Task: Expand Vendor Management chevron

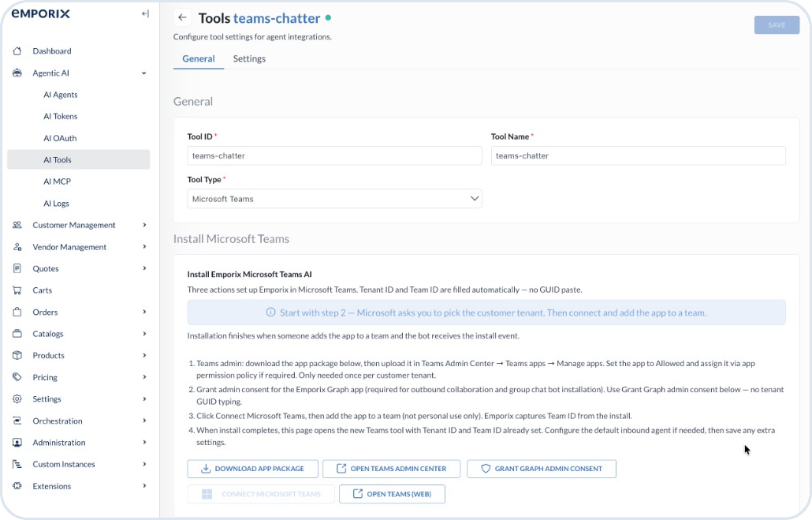Action: pos(144,247)
